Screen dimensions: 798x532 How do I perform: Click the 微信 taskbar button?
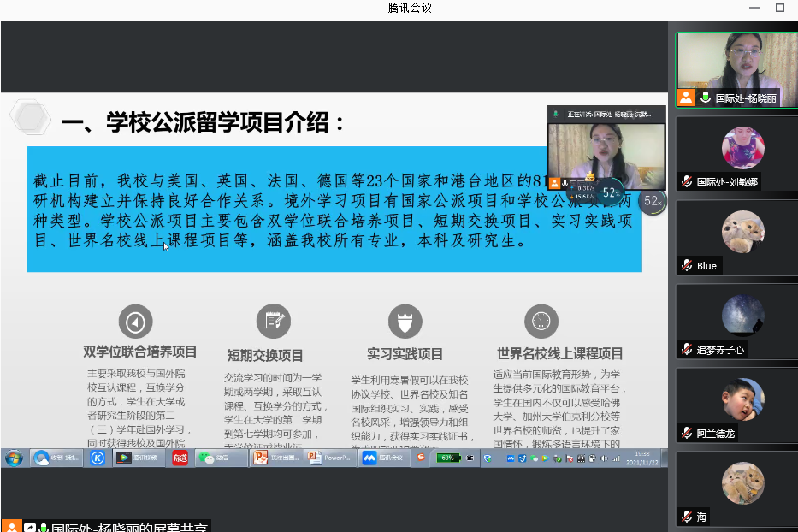click(x=218, y=458)
